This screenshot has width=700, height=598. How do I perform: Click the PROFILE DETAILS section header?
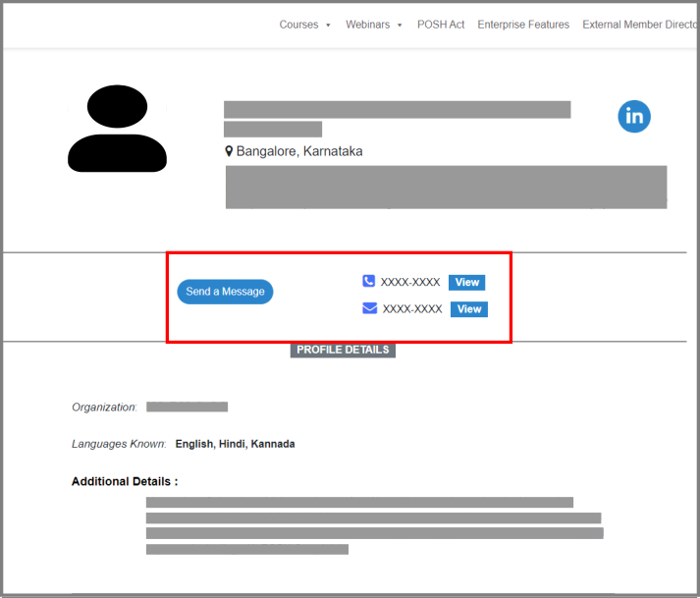point(343,350)
